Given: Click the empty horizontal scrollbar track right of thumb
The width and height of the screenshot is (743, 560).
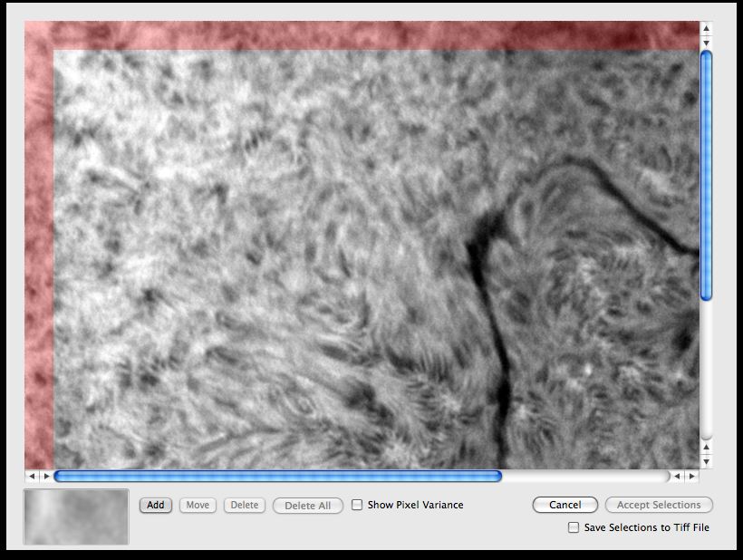Looking at the screenshot, I should 585,476.
